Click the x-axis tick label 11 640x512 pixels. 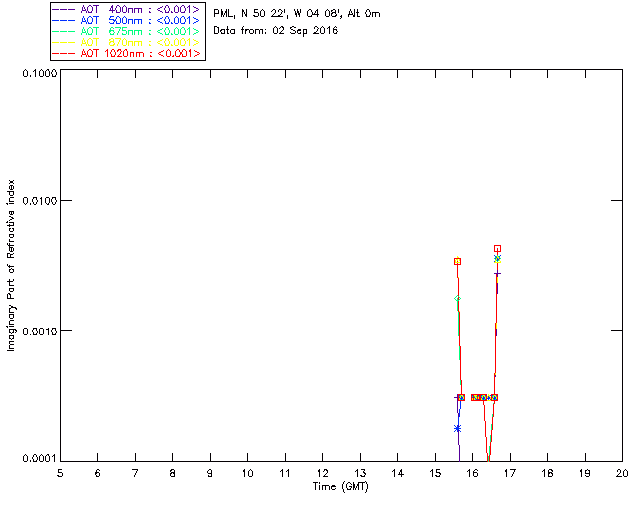click(285, 473)
